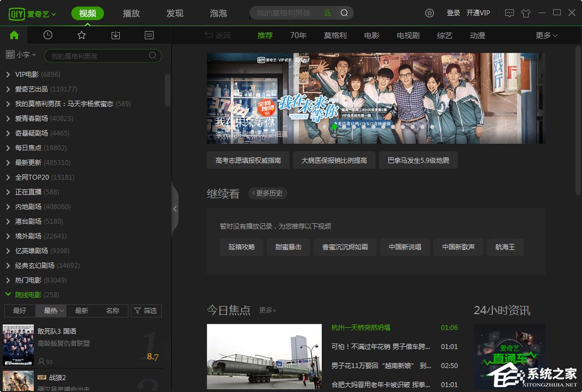Toggle the 筛选 filter panel
This screenshot has height=392, width=582.
(146, 310)
